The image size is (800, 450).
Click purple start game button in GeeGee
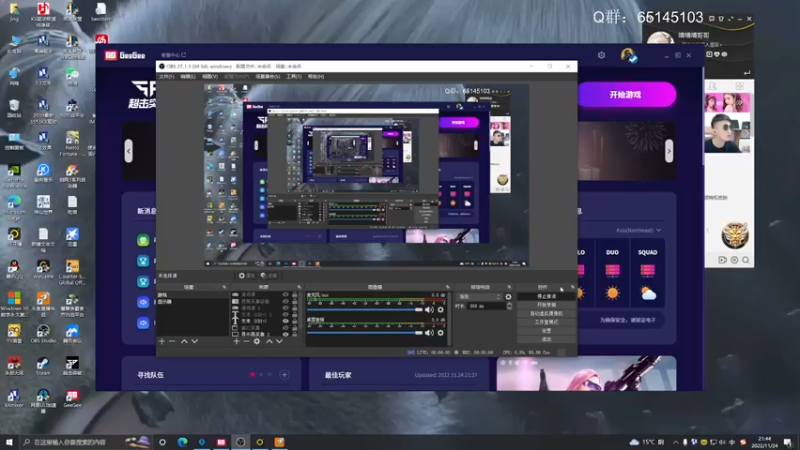point(626,94)
